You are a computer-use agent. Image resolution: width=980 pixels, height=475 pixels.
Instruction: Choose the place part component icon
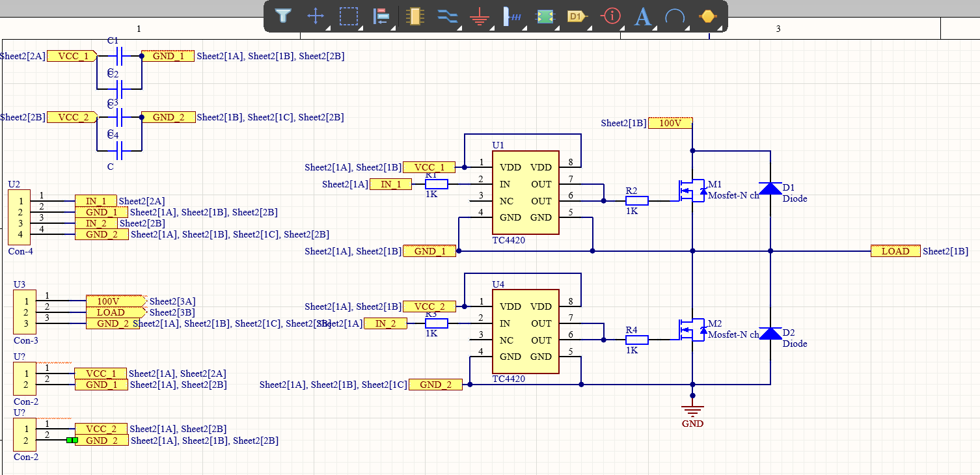pos(414,16)
